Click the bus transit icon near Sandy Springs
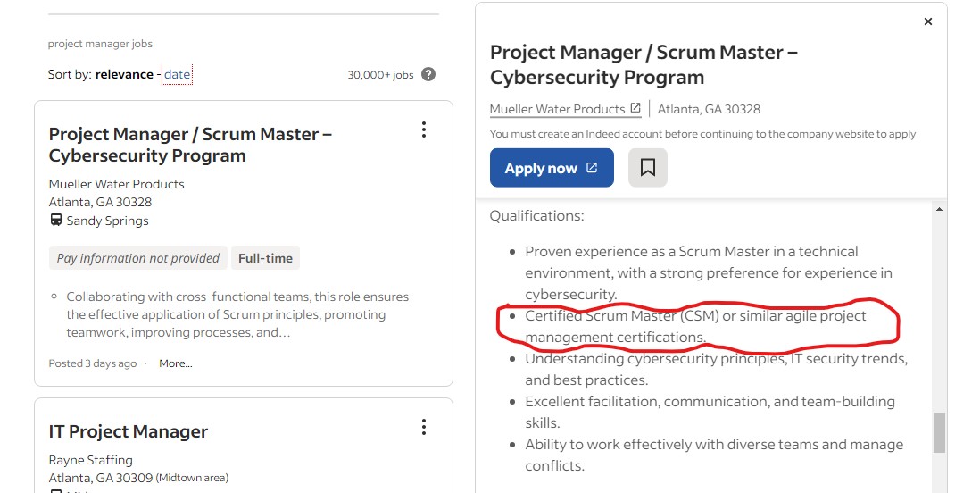 pos(55,221)
